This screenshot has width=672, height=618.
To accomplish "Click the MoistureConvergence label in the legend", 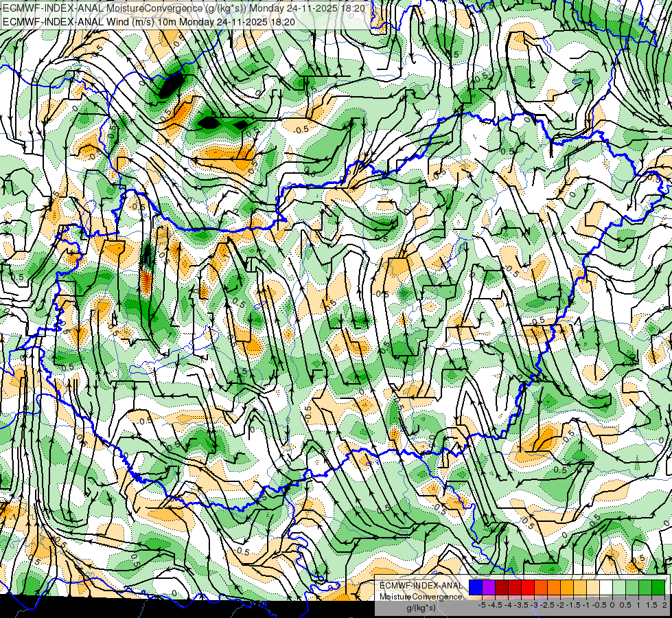I will pyautogui.click(x=421, y=597).
